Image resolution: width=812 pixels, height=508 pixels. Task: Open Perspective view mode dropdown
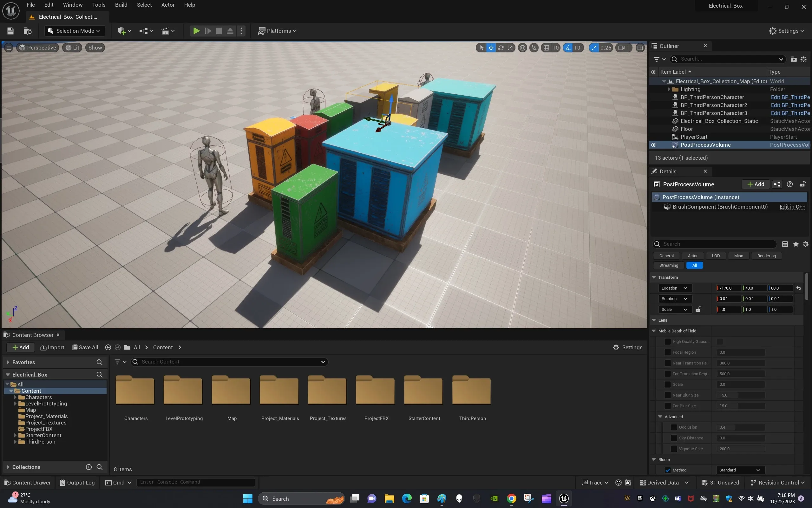(37, 48)
